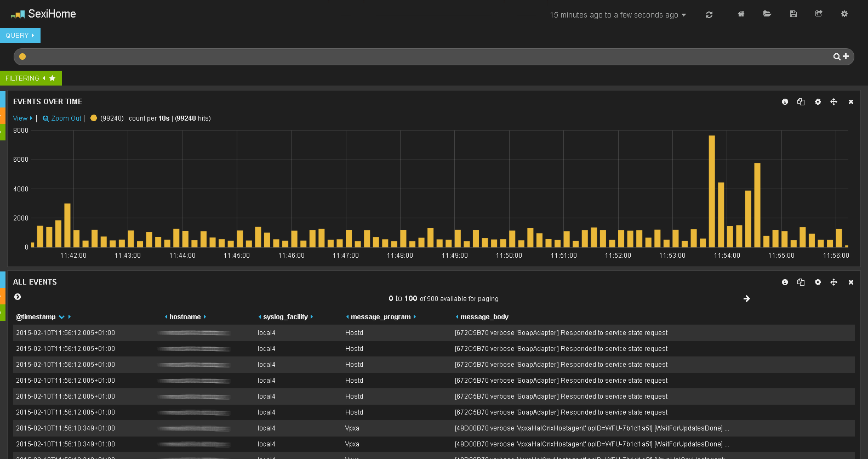Toggle the yellow query dot in the search bar

[22, 56]
